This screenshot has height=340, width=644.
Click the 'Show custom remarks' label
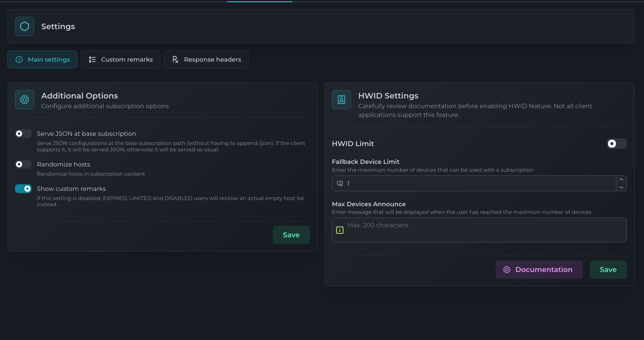click(71, 189)
